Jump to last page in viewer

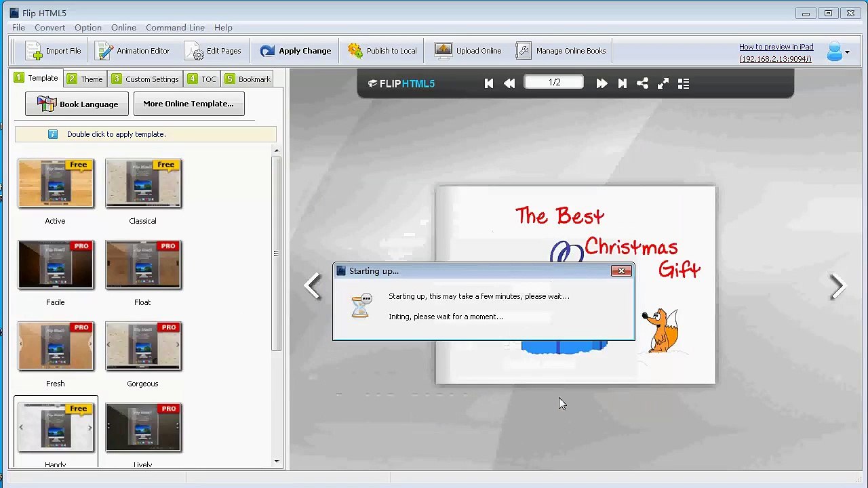(622, 83)
